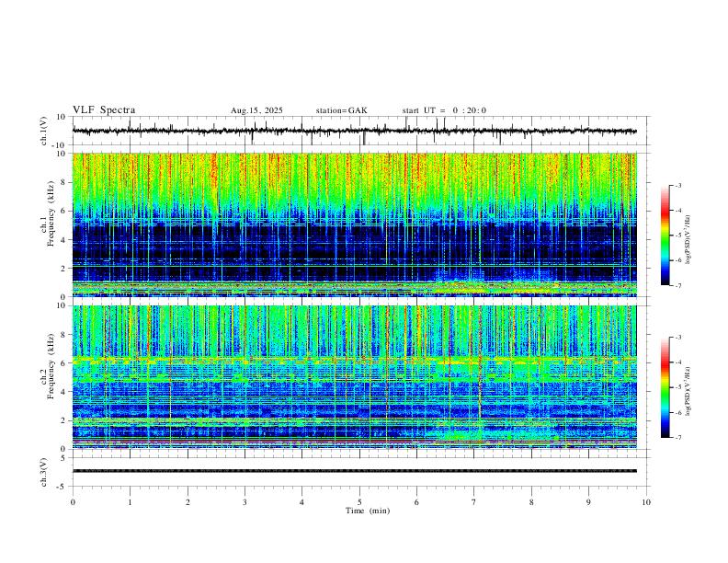Click the ch.1 spectrogram color scale bar
Screen dimensions: 728x563
(x=665, y=235)
